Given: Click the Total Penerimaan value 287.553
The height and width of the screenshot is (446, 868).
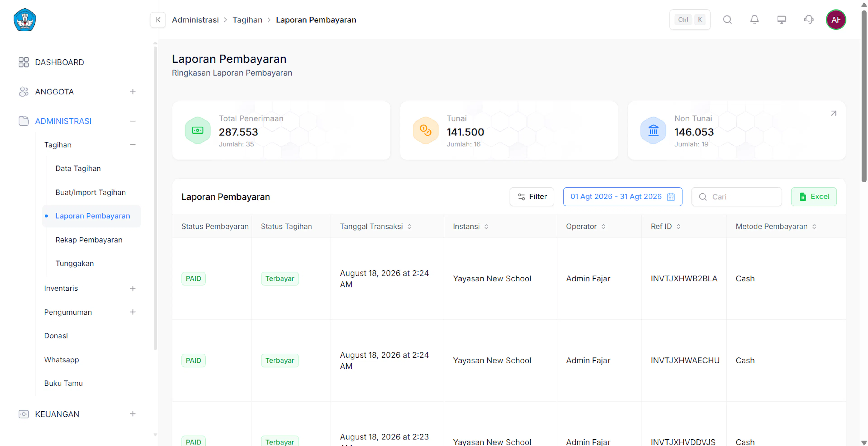Looking at the screenshot, I should [238, 132].
